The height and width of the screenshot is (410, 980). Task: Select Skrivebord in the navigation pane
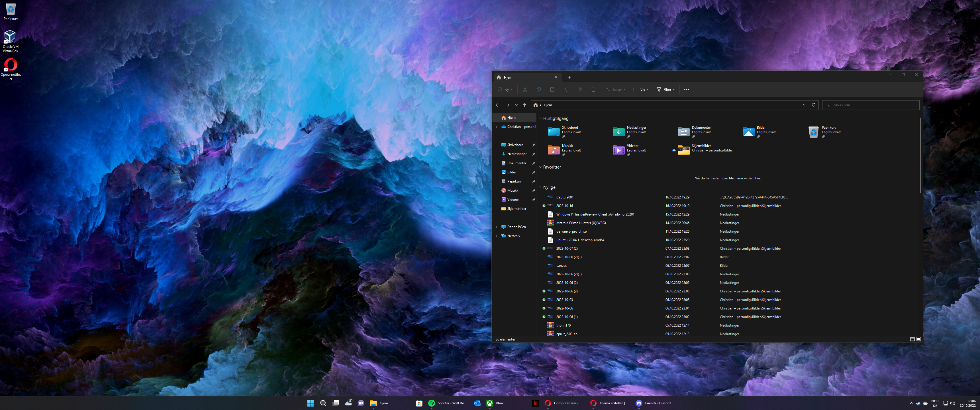point(514,145)
